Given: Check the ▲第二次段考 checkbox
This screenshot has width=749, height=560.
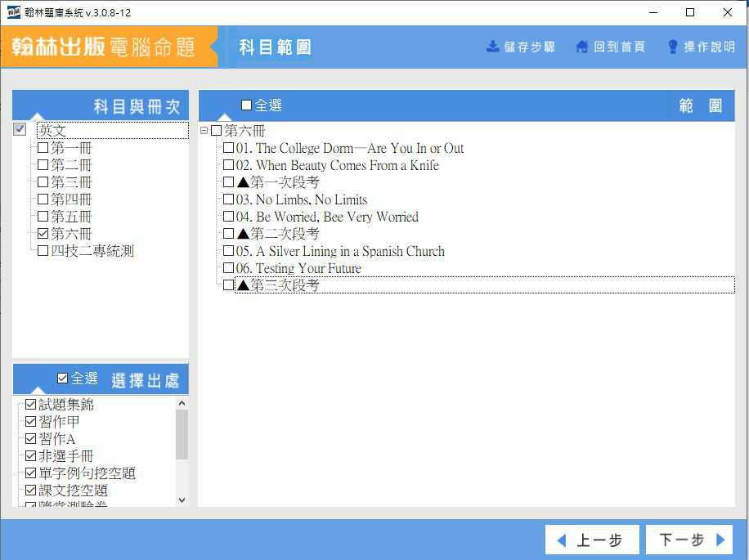Looking at the screenshot, I should pyautogui.click(x=228, y=234).
